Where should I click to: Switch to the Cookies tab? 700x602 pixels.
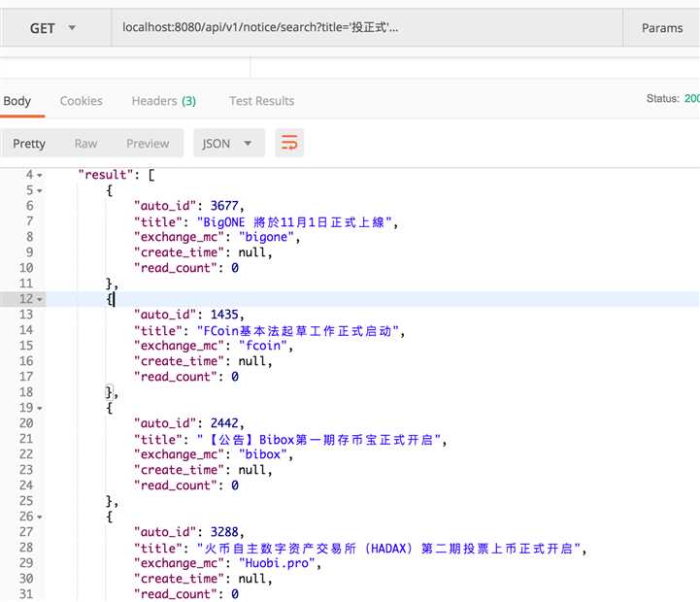[82, 101]
